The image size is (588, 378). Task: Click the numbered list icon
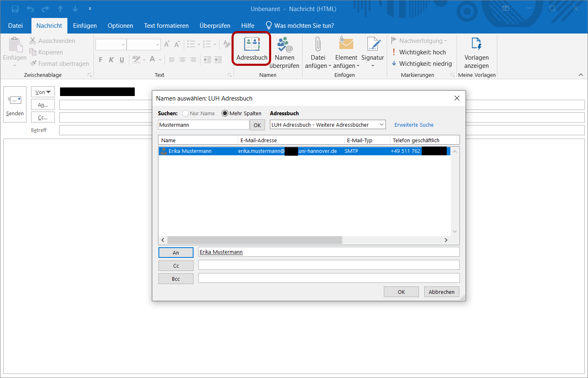(x=207, y=44)
